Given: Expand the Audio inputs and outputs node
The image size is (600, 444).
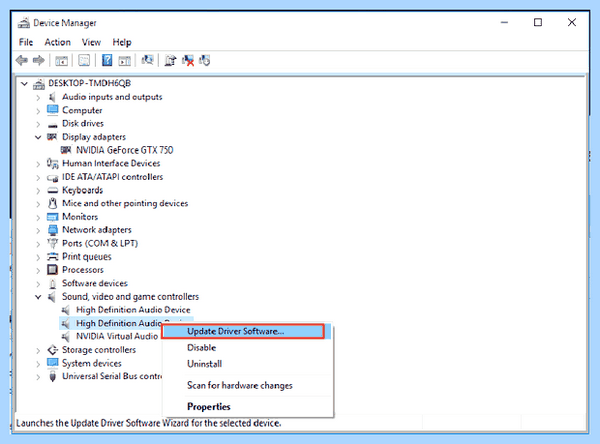Looking at the screenshot, I should click(38, 98).
